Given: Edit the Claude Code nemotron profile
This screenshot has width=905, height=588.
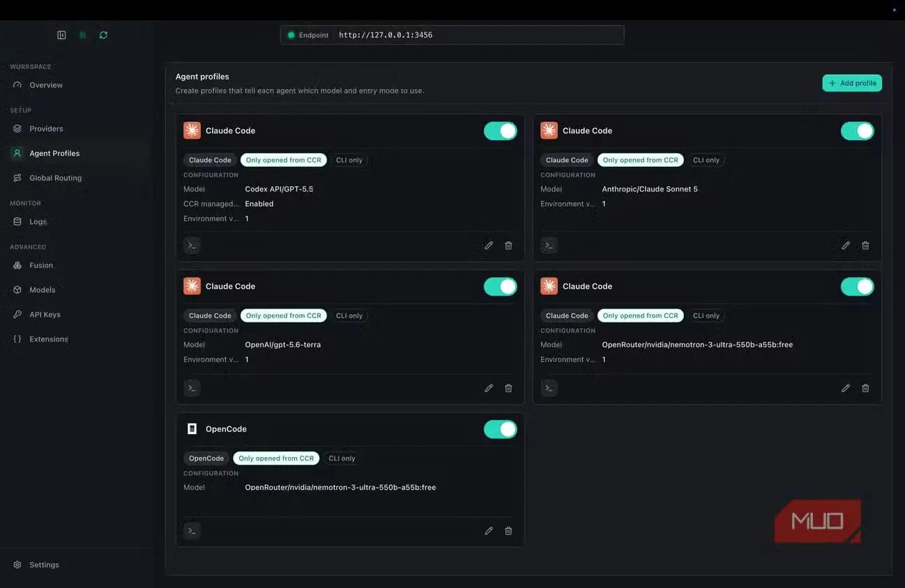Looking at the screenshot, I should point(846,388).
